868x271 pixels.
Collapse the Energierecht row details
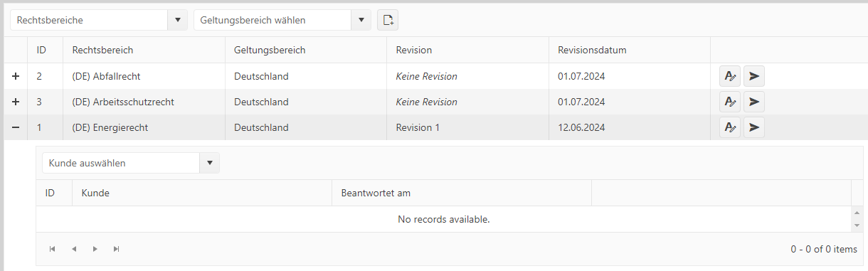[16, 127]
